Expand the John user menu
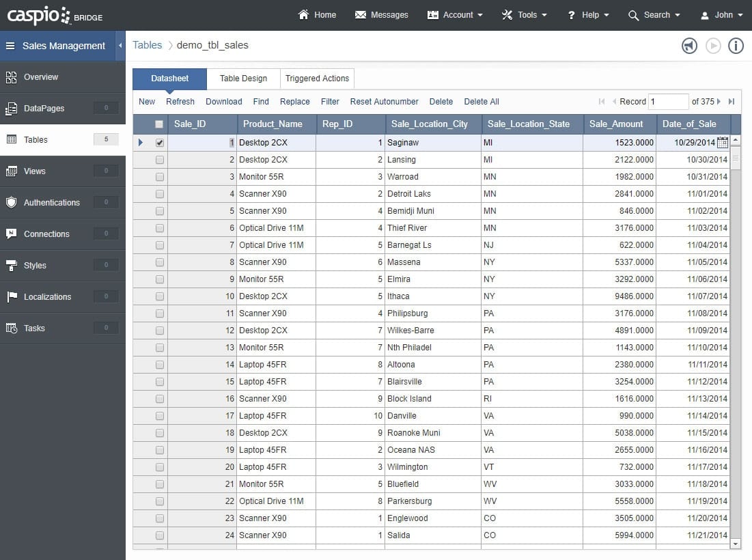 point(722,15)
